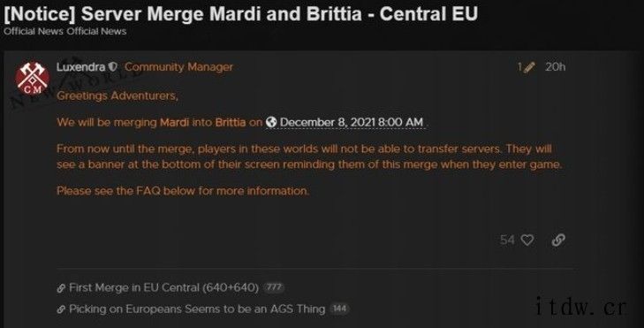The width and height of the screenshot is (644, 328).
Task: Click the 144 click counter badge
Action: 339,309
